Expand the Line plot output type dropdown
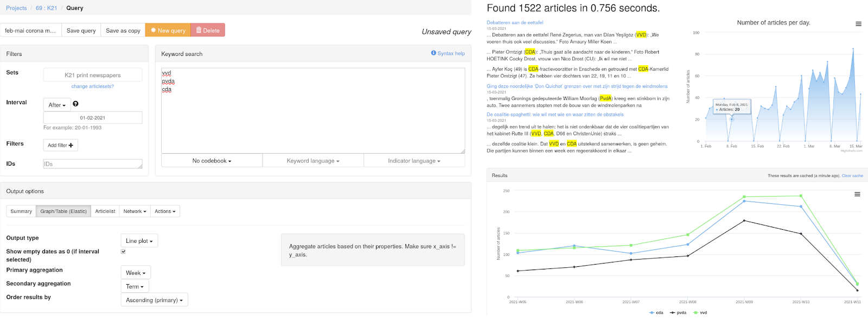The height and width of the screenshot is (320, 868). pyautogui.click(x=139, y=241)
